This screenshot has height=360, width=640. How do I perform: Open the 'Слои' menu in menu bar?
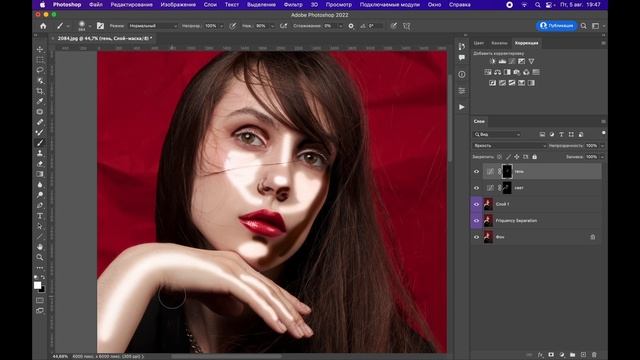(x=210, y=4)
